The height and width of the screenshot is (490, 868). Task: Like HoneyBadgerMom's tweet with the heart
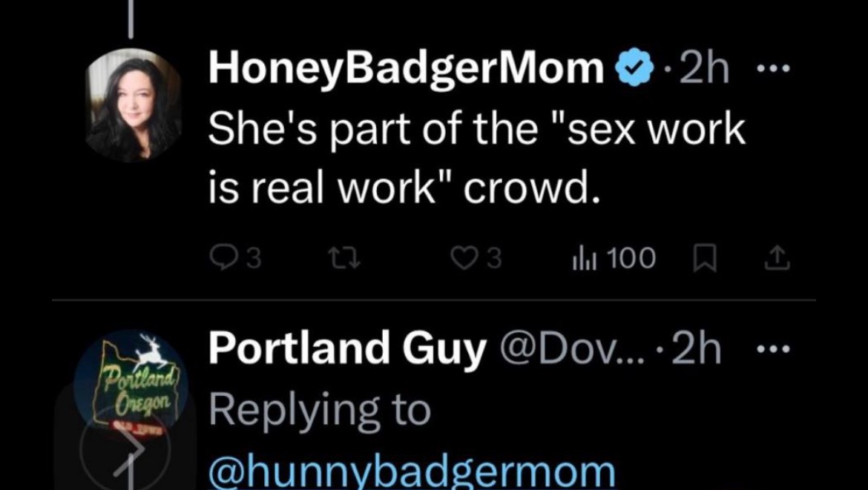464,259
